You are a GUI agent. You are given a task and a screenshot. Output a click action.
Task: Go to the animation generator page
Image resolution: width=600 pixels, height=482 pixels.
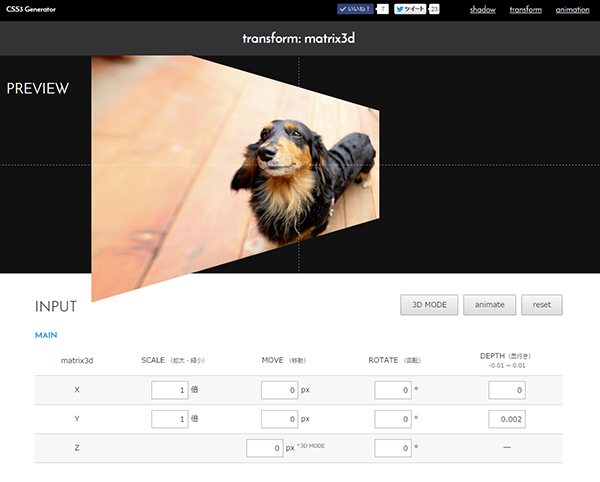(x=573, y=10)
